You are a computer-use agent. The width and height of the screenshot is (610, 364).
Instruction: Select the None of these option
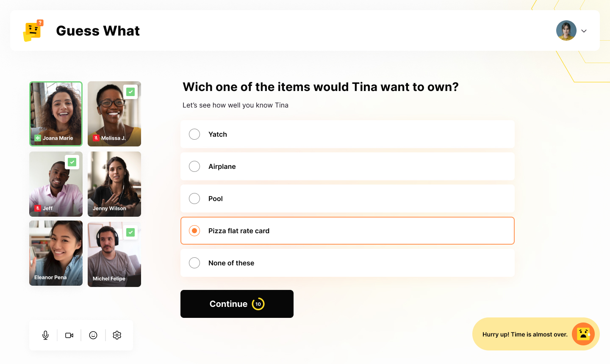click(194, 263)
